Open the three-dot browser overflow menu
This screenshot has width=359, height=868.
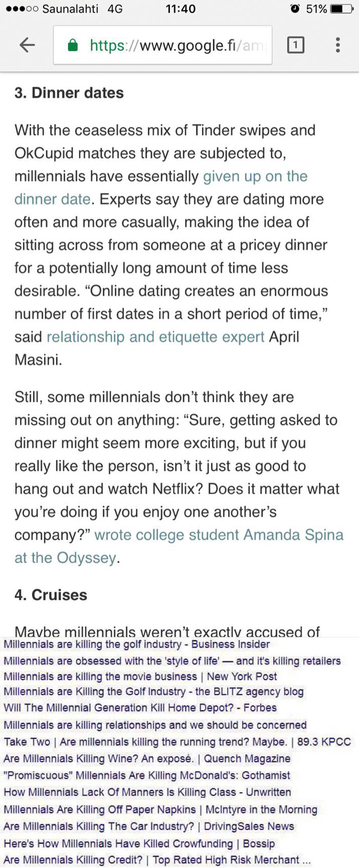pyautogui.click(x=337, y=45)
